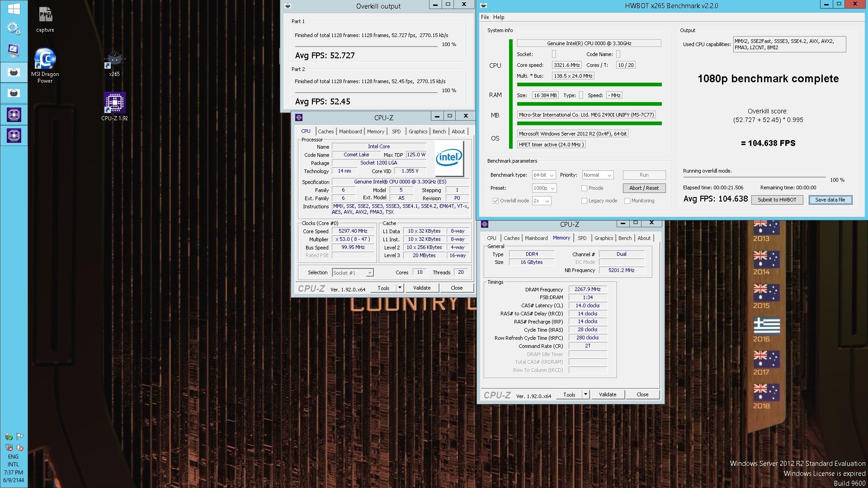
Task: Click Validate in CPU-Z memory window
Action: [x=608, y=394]
